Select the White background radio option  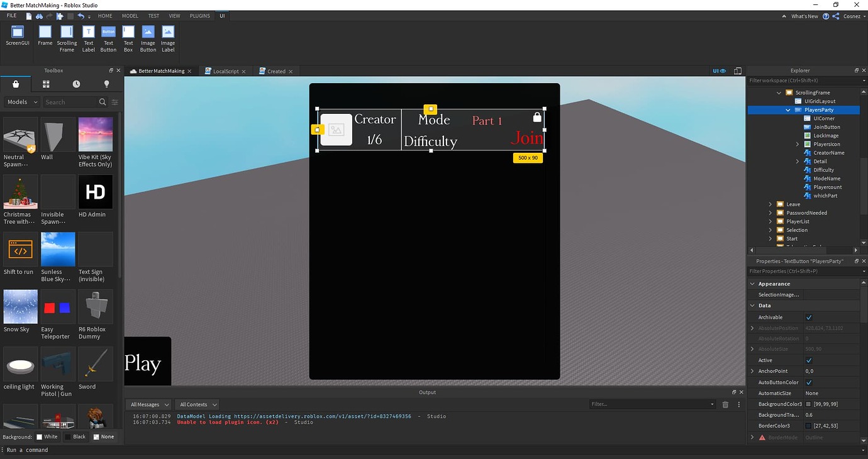click(47, 437)
